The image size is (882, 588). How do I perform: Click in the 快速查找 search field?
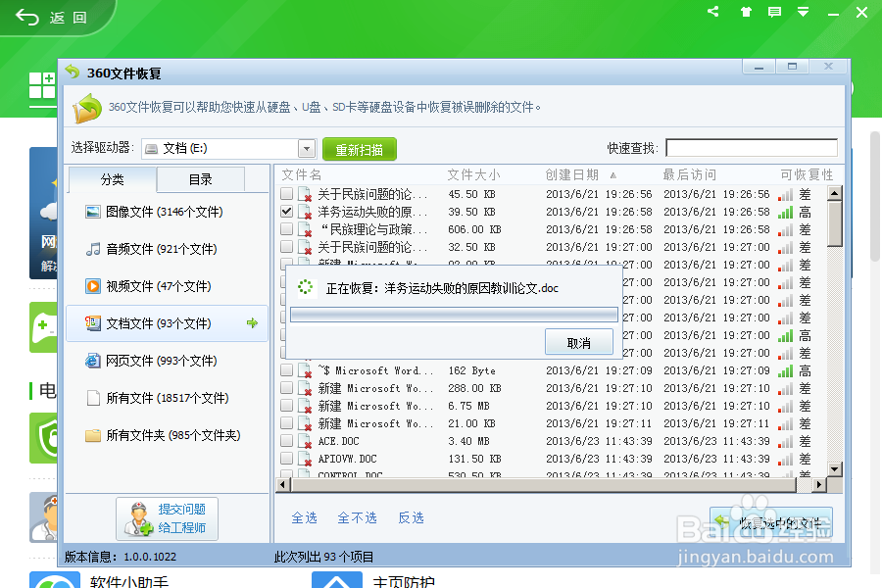752,148
